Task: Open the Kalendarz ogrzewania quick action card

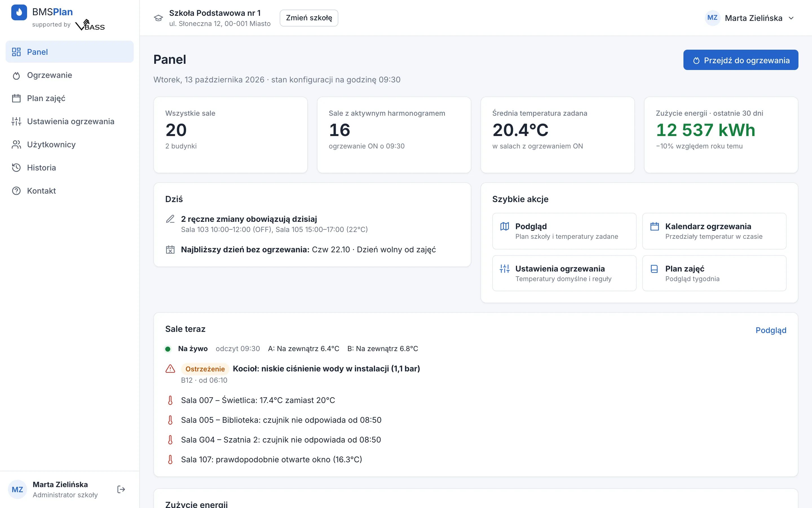Action: 714,231
